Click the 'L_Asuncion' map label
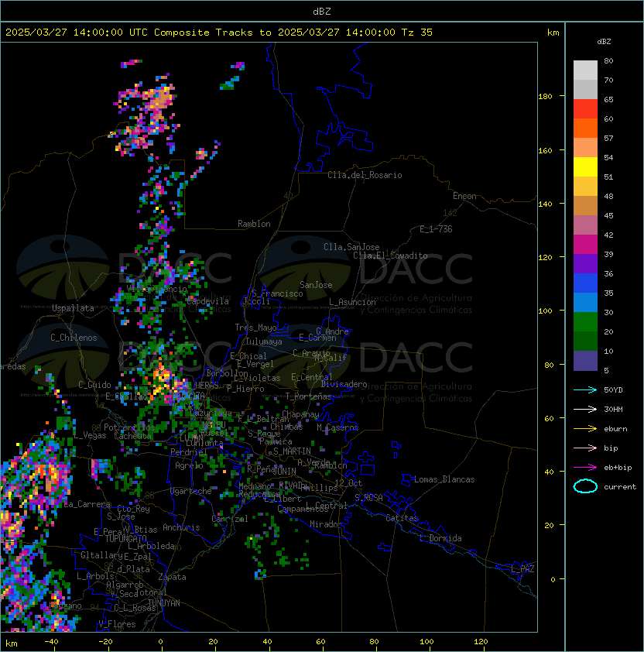Viewport: 644px width, 652px height. pyautogui.click(x=352, y=302)
